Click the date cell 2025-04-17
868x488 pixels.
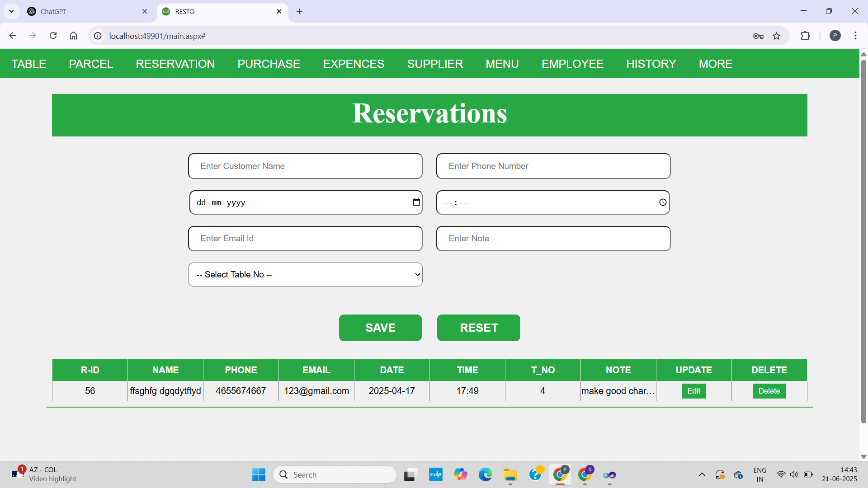pos(392,391)
